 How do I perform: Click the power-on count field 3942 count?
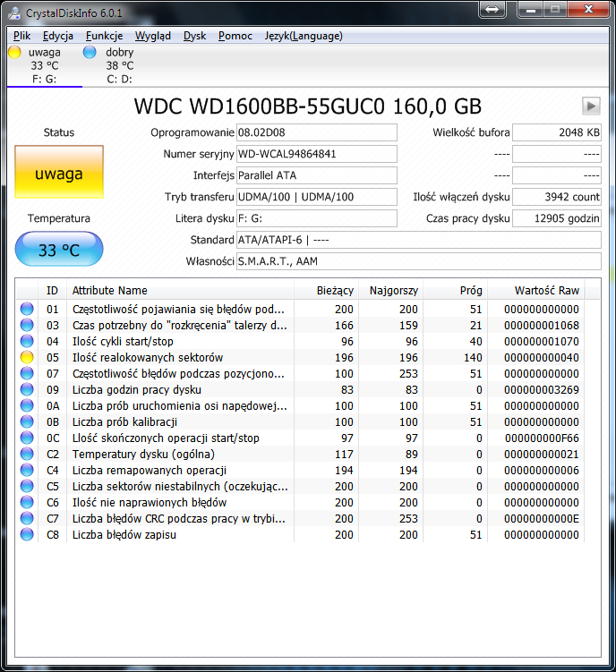[557, 197]
